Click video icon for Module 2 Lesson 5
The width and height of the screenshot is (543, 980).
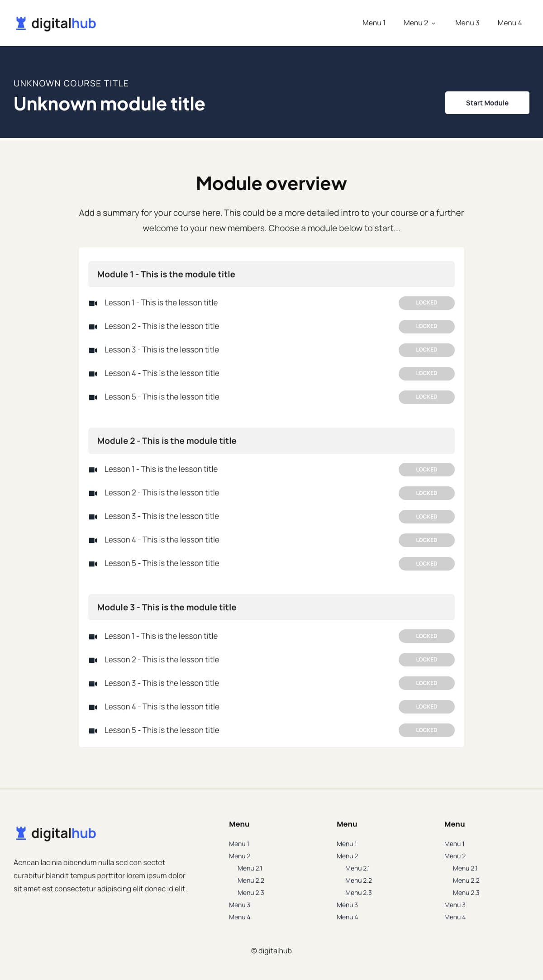(x=93, y=564)
